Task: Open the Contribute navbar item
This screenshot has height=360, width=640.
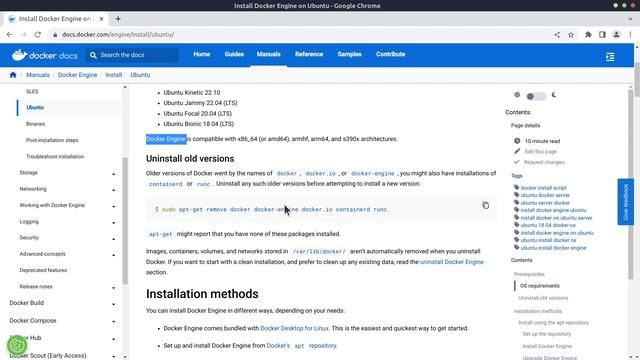Action: (391, 54)
